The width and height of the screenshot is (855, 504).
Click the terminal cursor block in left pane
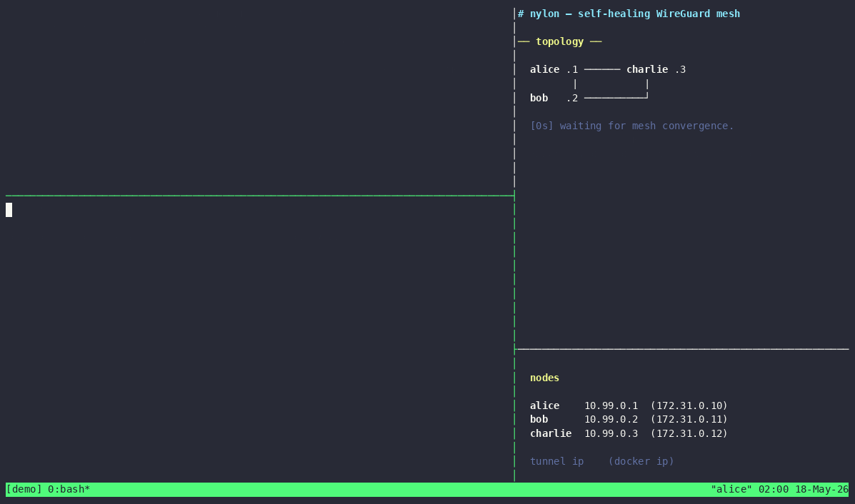click(x=9, y=210)
